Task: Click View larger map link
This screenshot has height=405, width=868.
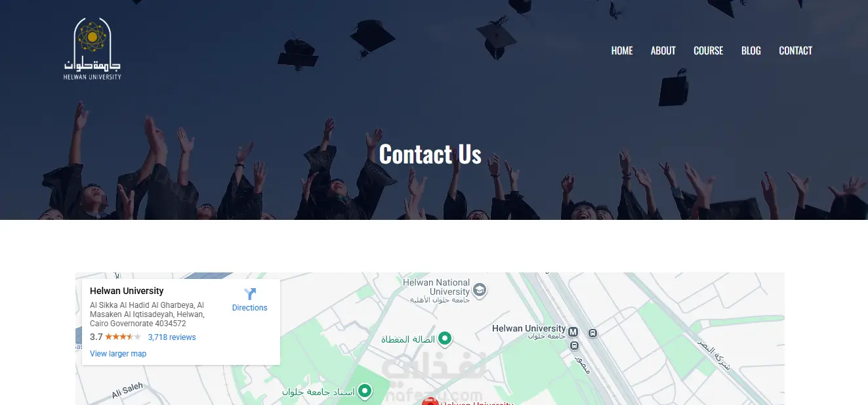Action: coord(118,354)
